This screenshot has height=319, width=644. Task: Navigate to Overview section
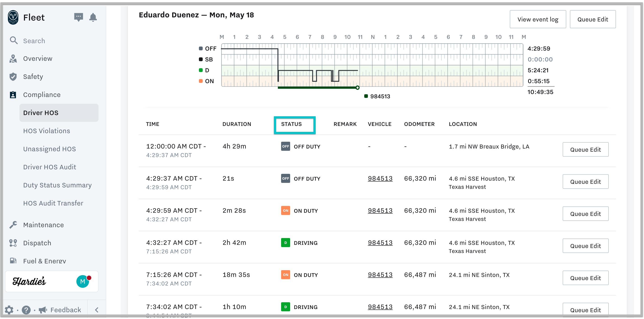pyautogui.click(x=37, y=58)
